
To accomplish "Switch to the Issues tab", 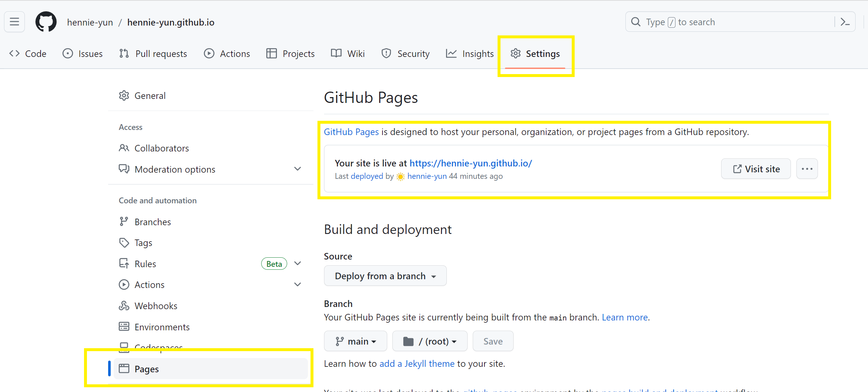I will [x=83, y=54].
